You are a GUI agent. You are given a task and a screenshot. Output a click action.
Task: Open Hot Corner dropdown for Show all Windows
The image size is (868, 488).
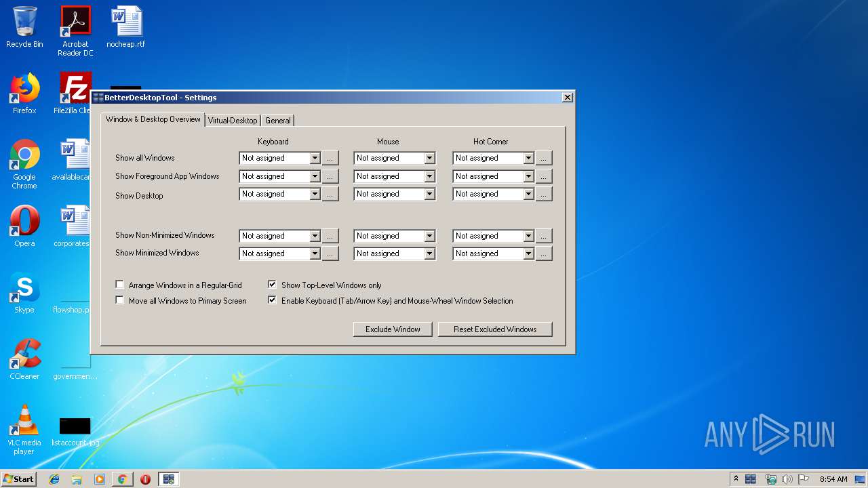(528, 158)
